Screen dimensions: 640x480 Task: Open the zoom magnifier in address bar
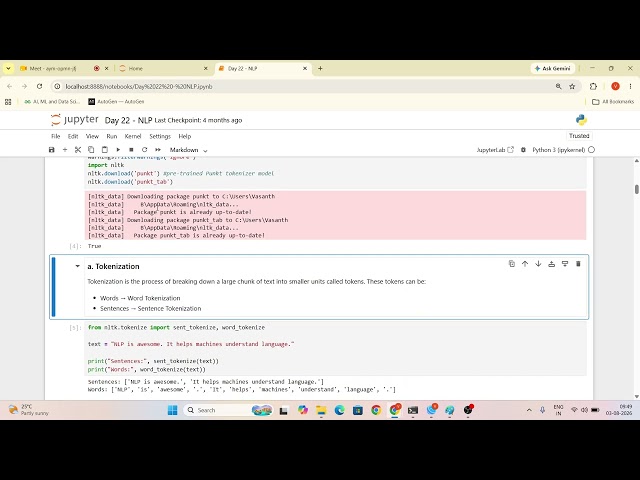(558, 87)
